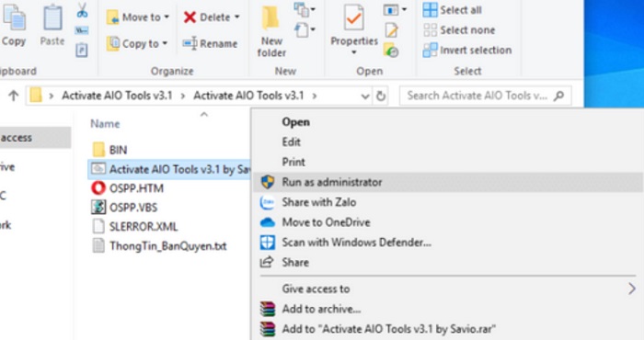Viewport: 644px width, 340px height.
Task: Sort by the Name column header
Action: (105, 124)
